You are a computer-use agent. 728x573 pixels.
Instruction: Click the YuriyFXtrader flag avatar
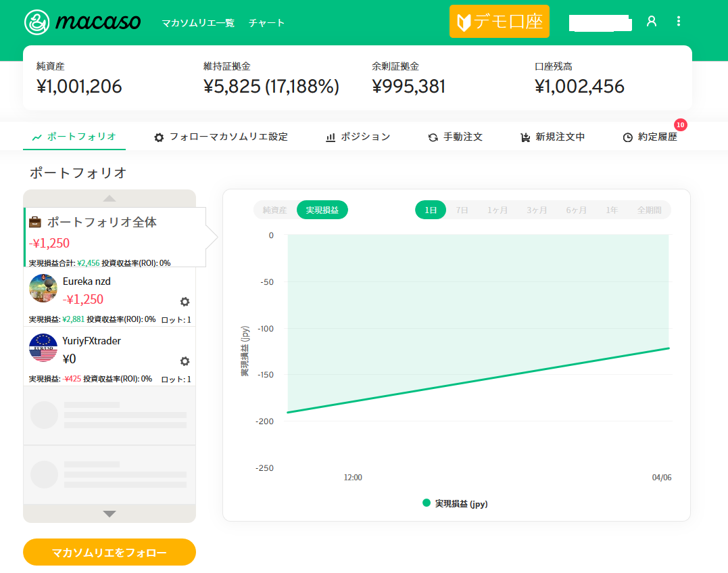pos(43,348)
